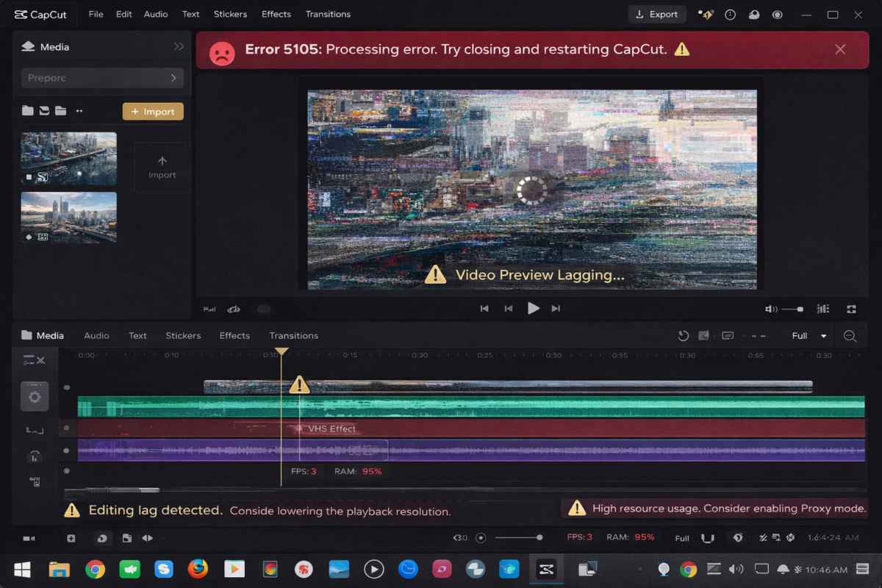Click the yellow Import button
Image resolution: width=882 pixels, height=588 pixels.
153,111
